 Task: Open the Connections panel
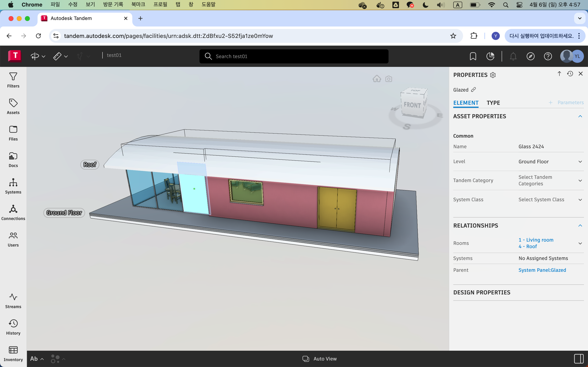pyautogui.click(x=13, y=212)
